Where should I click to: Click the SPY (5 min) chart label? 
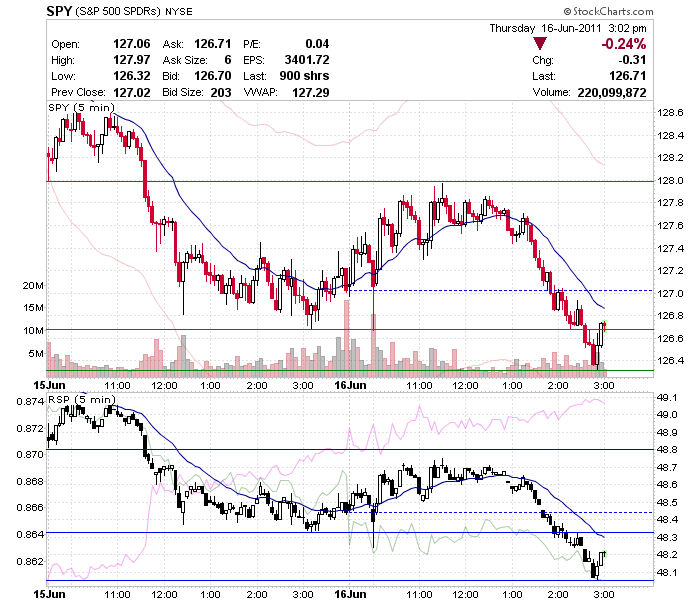pyautogui.click(x=81, y=108)
